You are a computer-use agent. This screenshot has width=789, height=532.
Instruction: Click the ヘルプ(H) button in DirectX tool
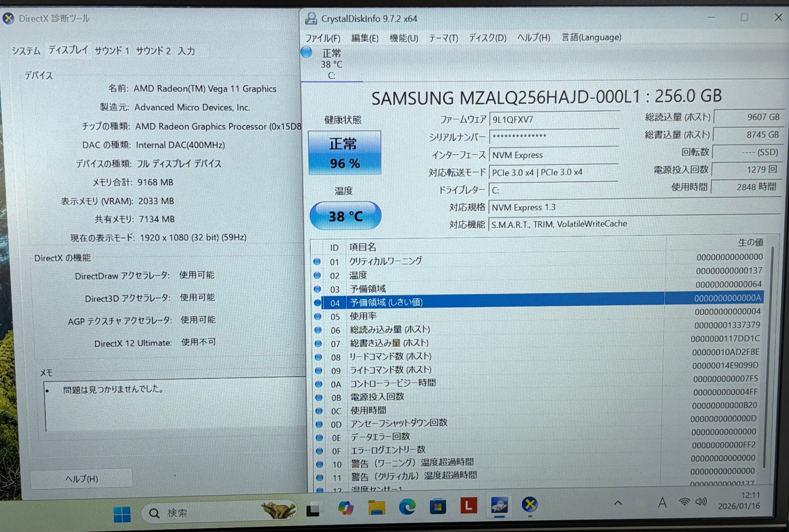coord(81,478)
